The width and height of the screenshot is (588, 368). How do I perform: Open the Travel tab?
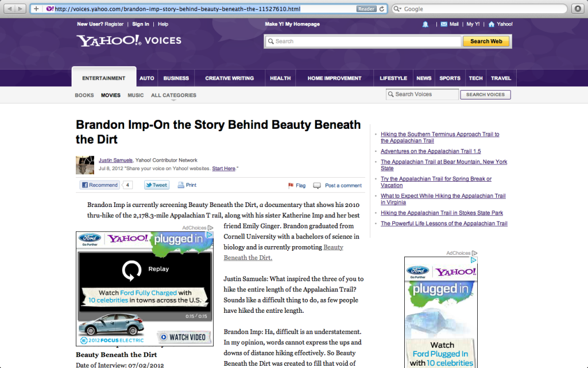501,78
